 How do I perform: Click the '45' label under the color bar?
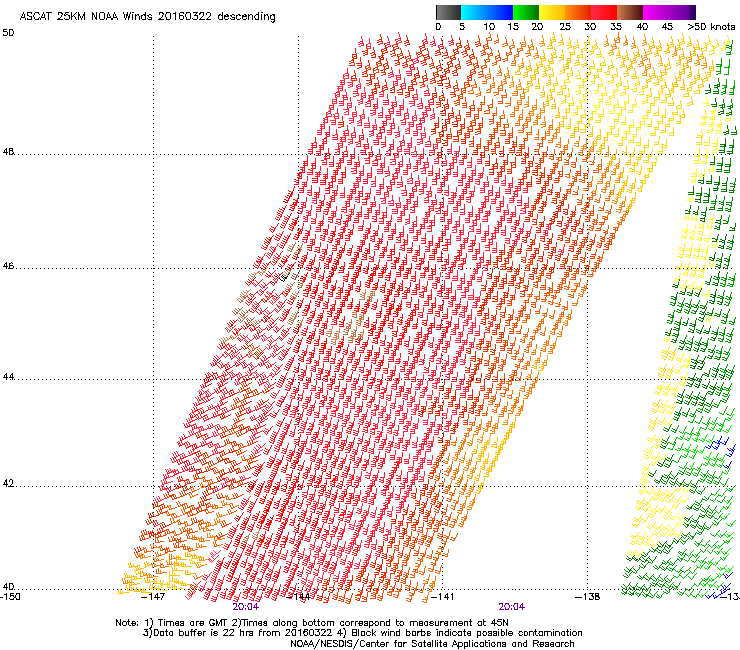pyautogui.click(x=667, y=27)
